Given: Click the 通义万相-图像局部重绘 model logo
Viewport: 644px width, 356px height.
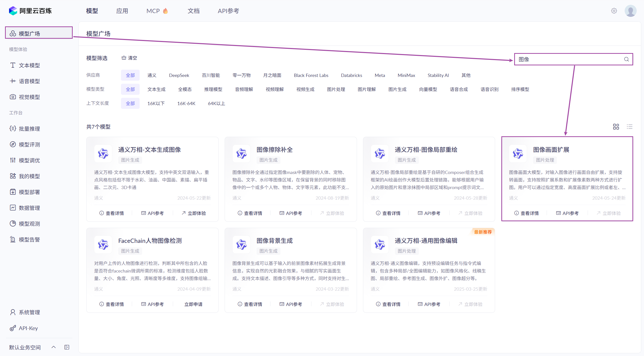Looking at the screenshot, I should click(380, 154).
